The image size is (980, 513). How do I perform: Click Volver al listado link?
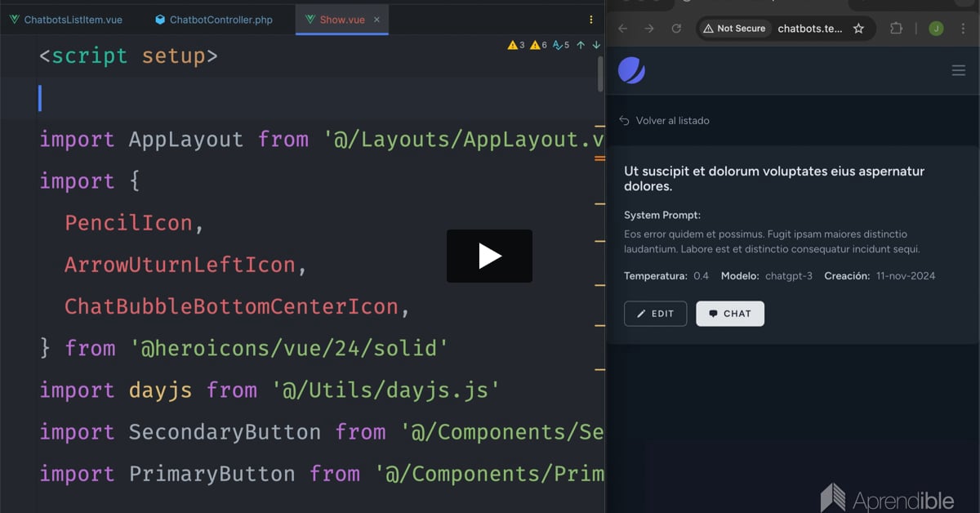click(x=664, y=121)
